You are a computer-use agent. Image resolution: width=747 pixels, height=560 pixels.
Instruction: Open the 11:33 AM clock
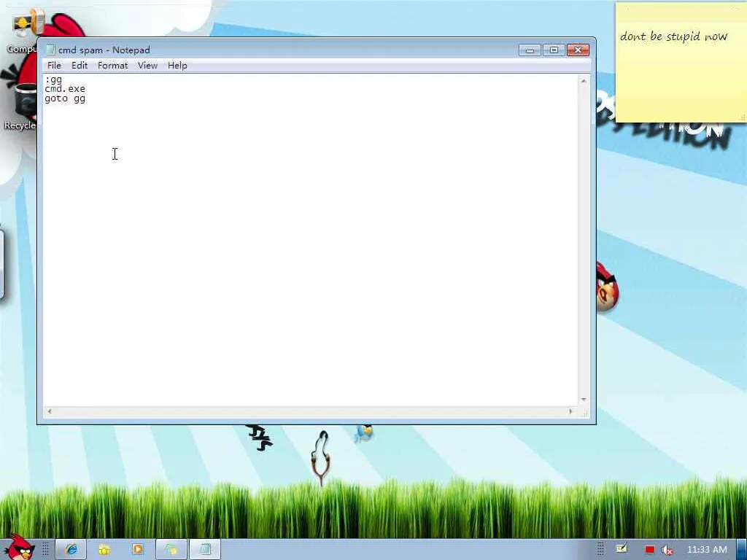tap(707, 550)
